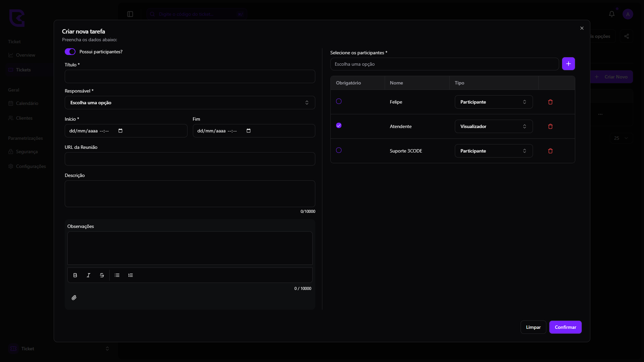Remove Suporte 3CODE participant row
Viewport: 644px width, 362px height.
550,151
